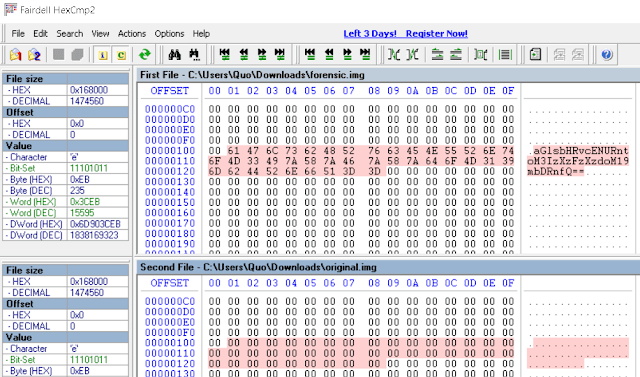Click the second grayed-out document icon near help

click(578, 54)
